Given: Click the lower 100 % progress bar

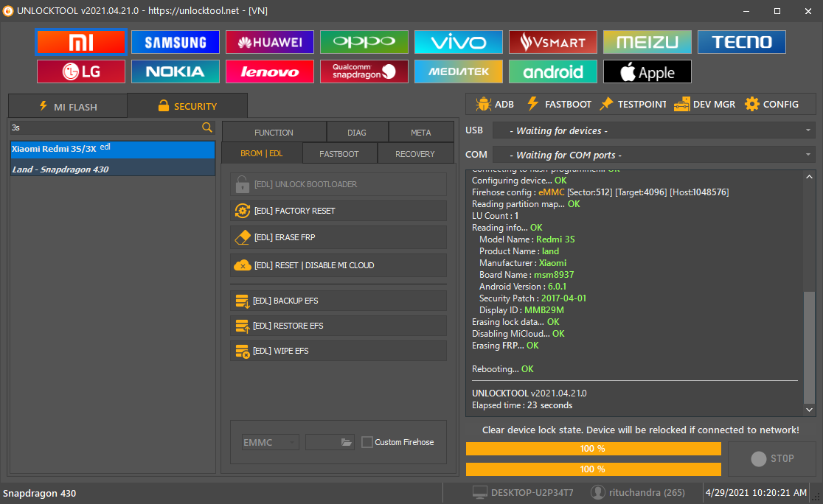Looking at the screenshot, I should pos(593,469).
